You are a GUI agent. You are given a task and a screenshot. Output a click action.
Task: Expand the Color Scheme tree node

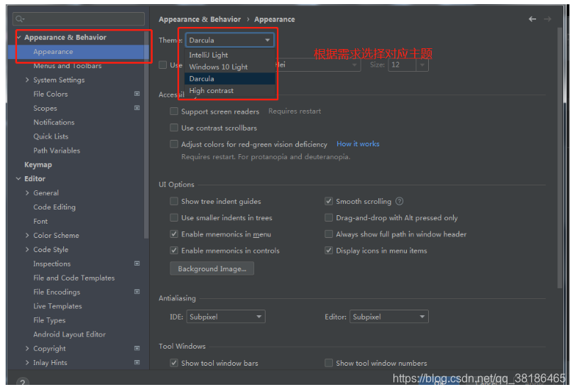point(27,235)
